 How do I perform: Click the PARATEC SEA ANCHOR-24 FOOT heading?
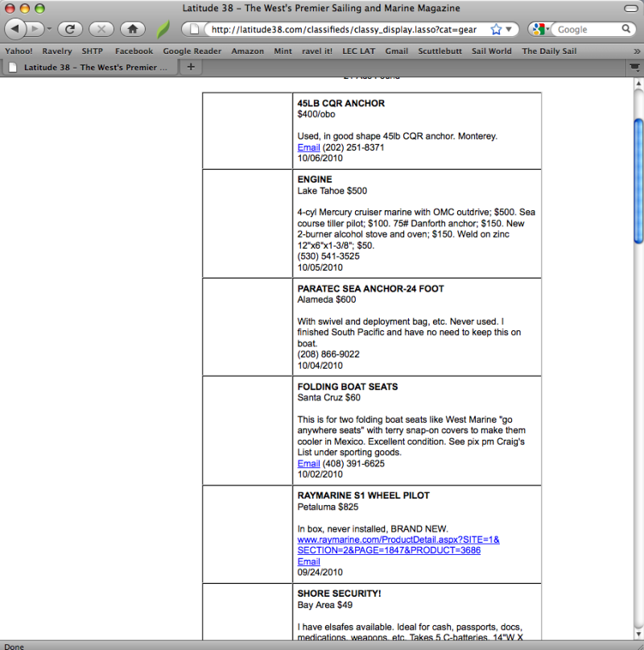[370, 289]
